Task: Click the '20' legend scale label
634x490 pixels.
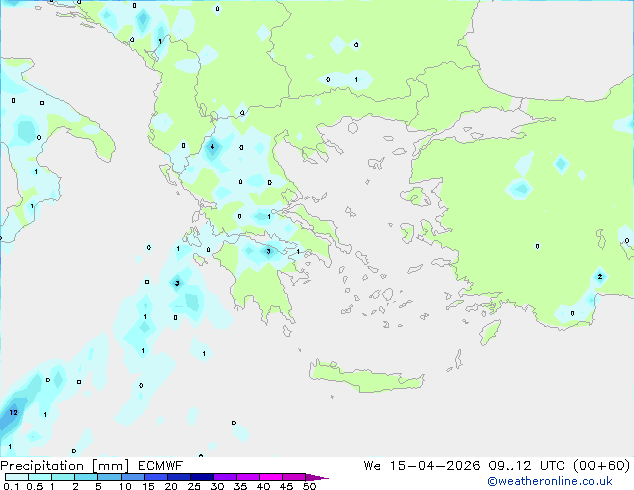Action: [171, 486]
